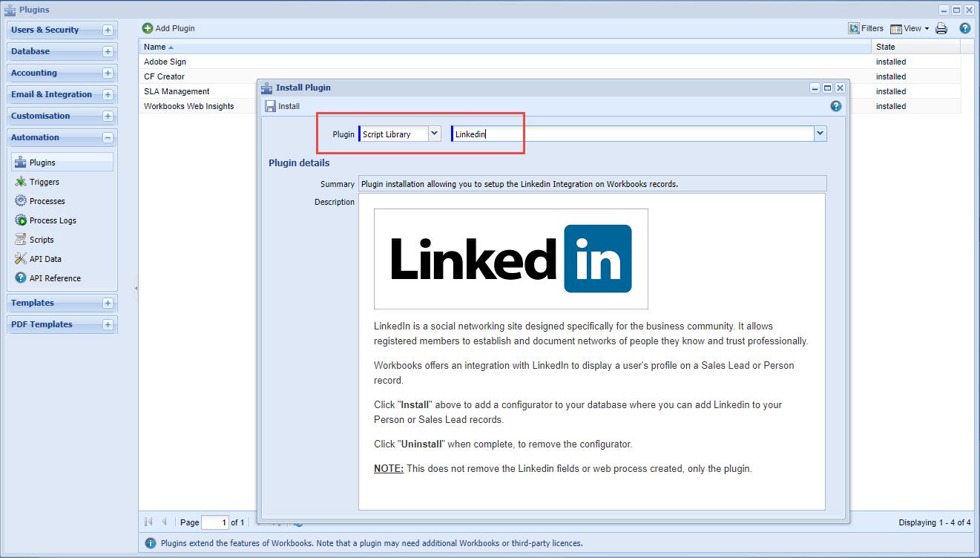Click into the Linkedin plugin text field
980x558 pixels.
632,134
